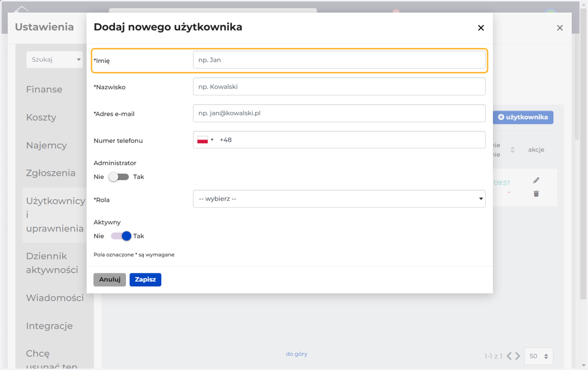Close the Dodaj nowego użytkownika dialog

click(481, 28)
